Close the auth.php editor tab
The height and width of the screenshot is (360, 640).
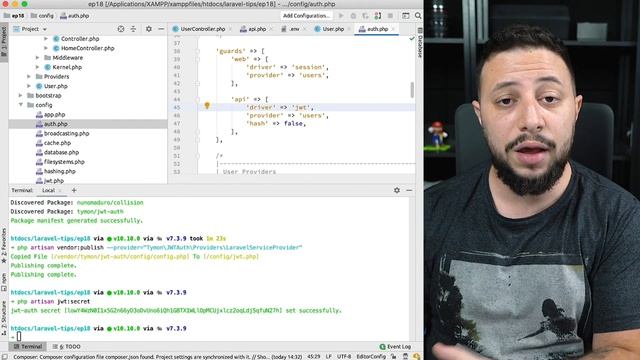[393, 29]
